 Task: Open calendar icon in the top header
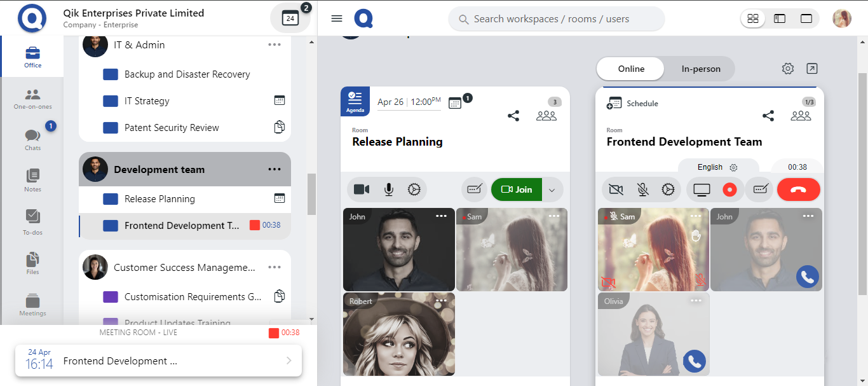click(x=290, y=18)
